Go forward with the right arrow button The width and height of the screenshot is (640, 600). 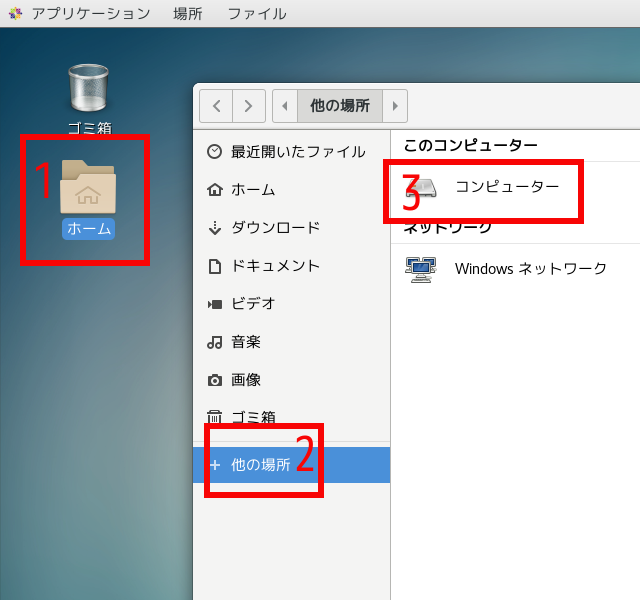coord(249,105)
